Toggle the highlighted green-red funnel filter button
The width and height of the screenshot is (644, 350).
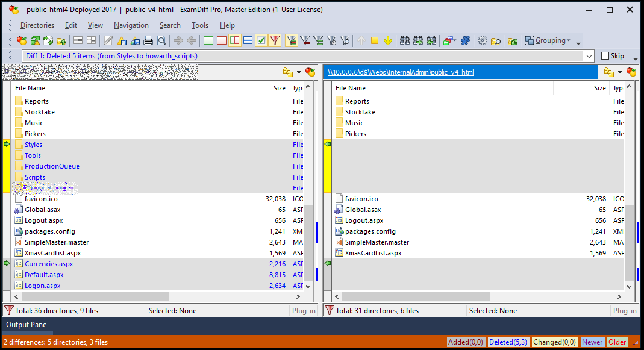pos(292,40)
